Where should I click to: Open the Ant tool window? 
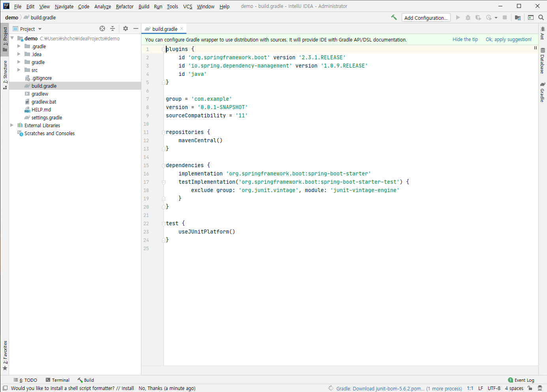(543, 33)
